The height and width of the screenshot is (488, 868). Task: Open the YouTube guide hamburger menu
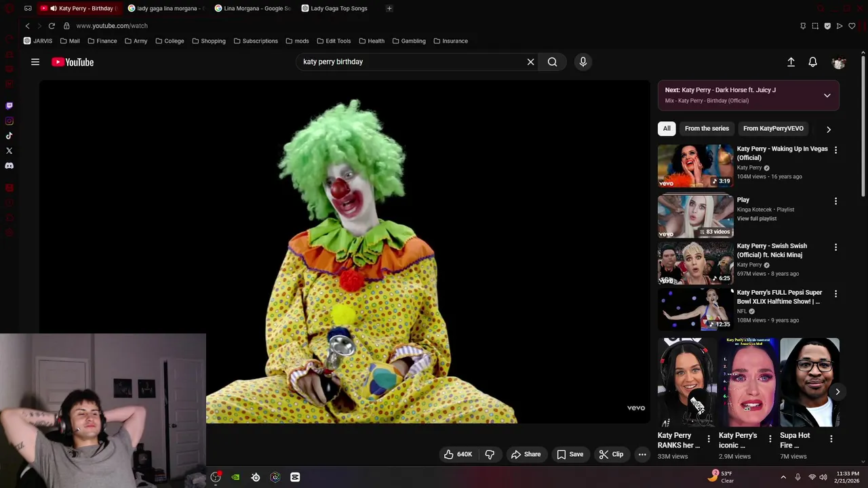pyautogui.click(x=35, y=62)
